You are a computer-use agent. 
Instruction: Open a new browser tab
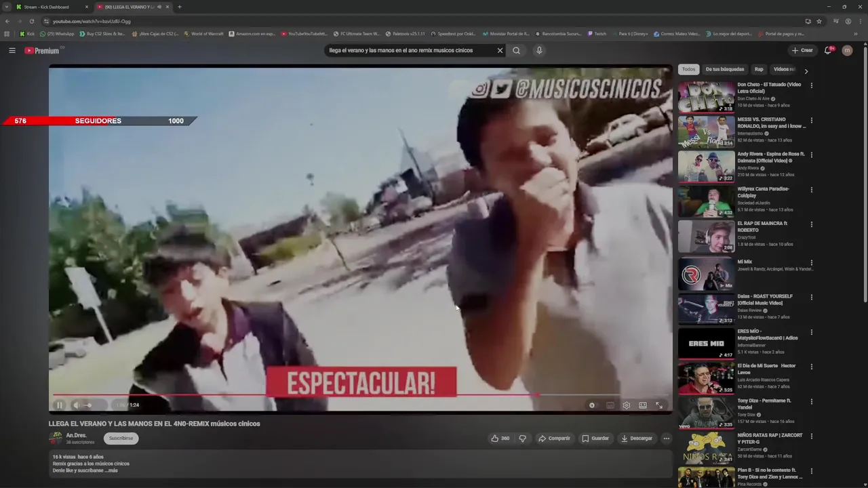click(179, 7)
